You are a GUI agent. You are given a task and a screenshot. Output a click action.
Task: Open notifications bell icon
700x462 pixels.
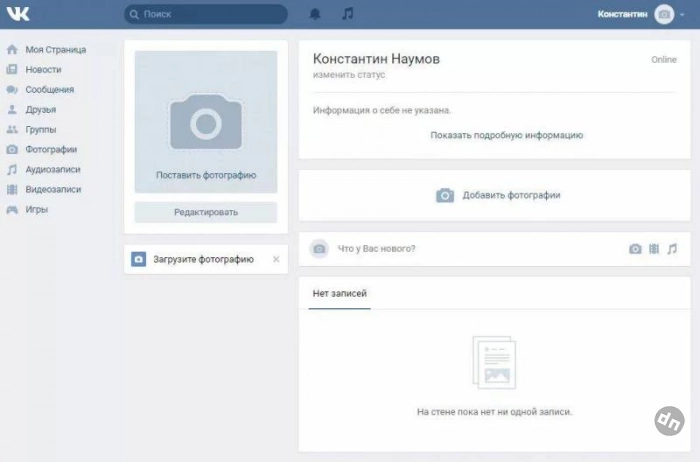point(315,14)
